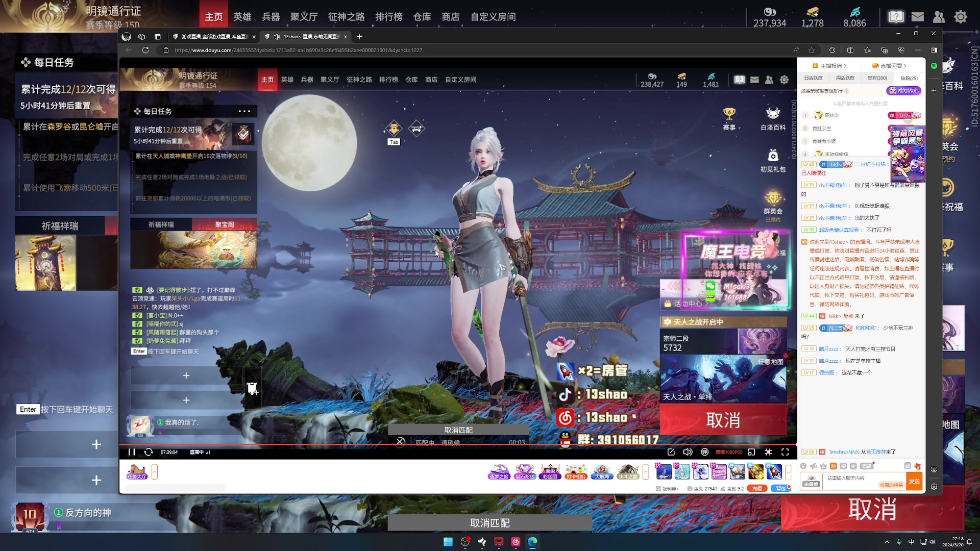Open the settings gear in background game header
Viewport: 980px width, 551px height.
point(961,17)
